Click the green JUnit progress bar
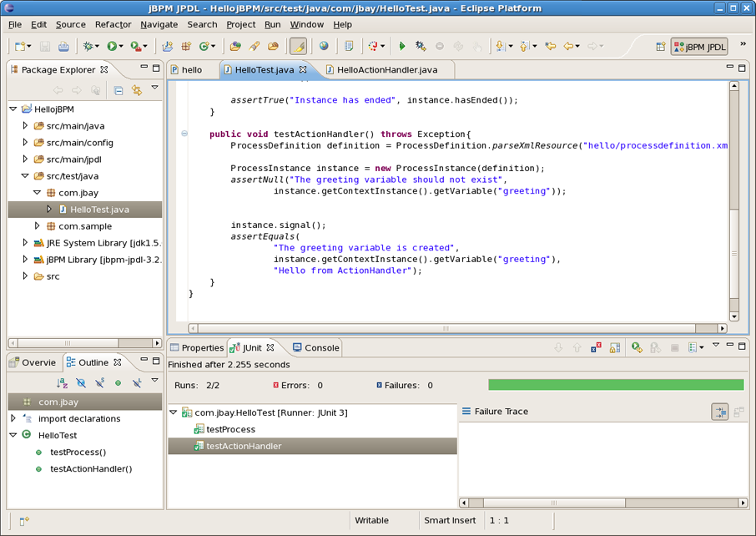The height and width of the screenshot is (536, 756). (615, 385)
